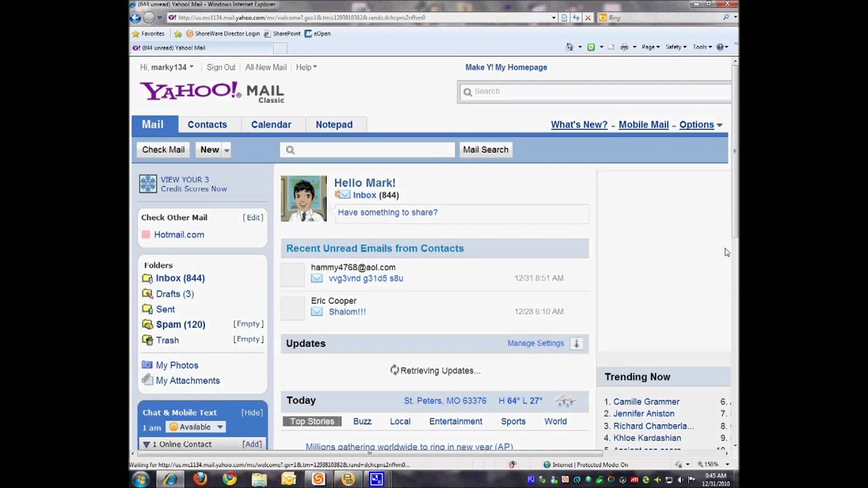Click the Inbox folder icon in sidebar

147,279
